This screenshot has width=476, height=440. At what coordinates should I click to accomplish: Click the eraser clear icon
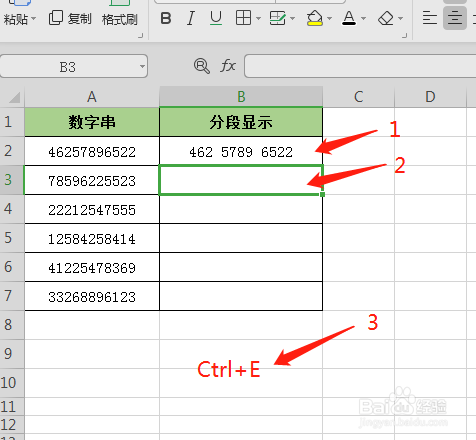(x=386, y=18)
